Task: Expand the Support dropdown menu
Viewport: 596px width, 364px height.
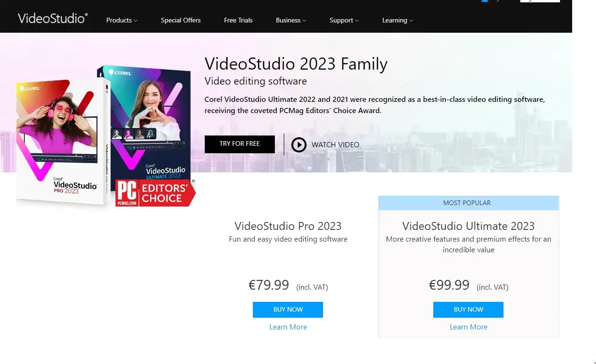Action: point(344,20)
